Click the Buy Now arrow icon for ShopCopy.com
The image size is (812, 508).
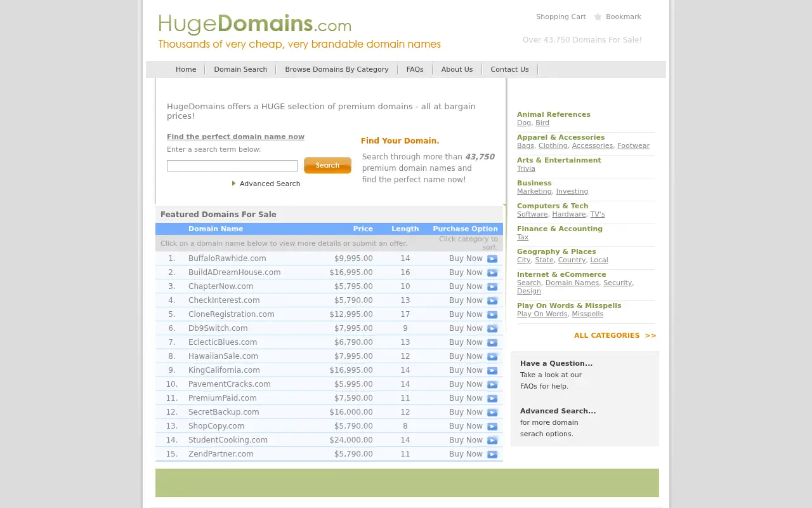(x=492, y=426)
